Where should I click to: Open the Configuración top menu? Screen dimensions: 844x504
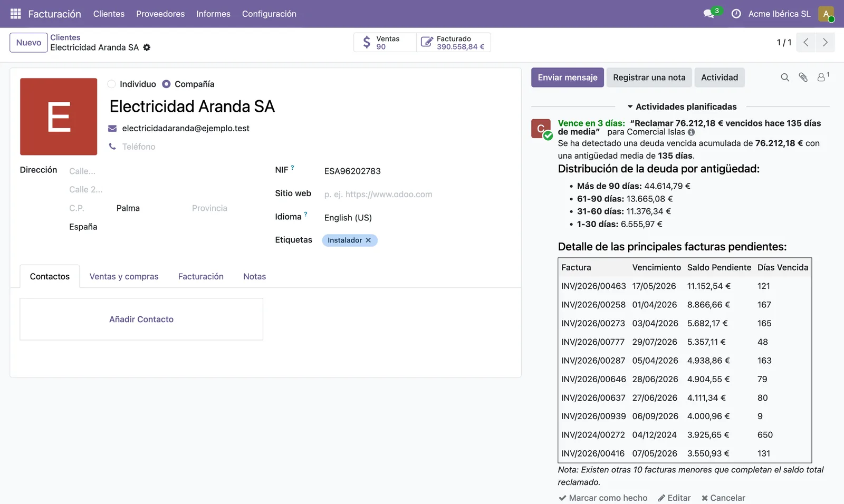coord(269,14)
